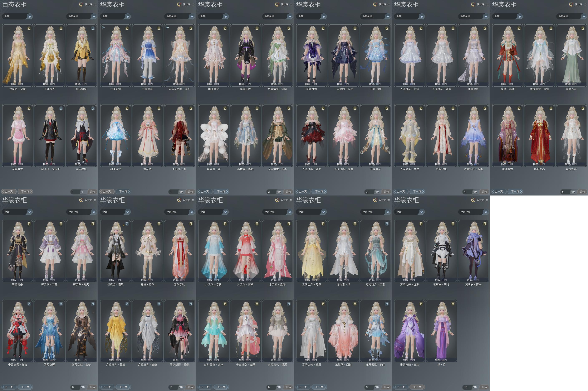Click 下一页 on wardrobe page 5 panel

(x=515, y=192)
